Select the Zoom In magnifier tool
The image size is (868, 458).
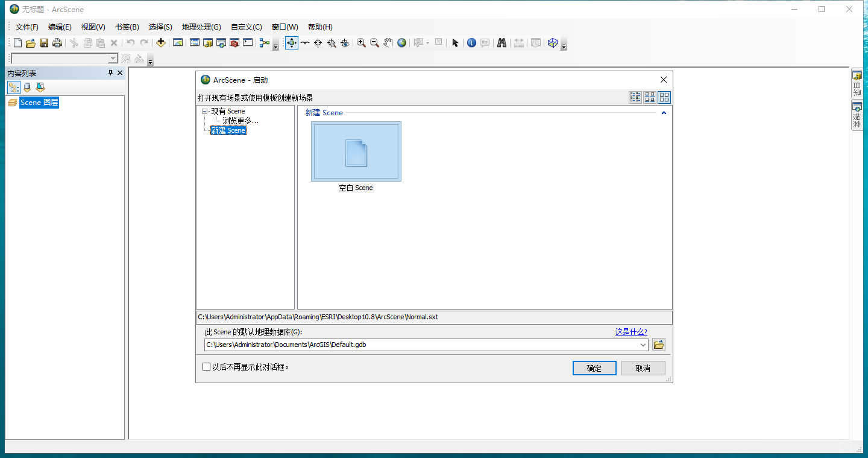tap(361, 43)
